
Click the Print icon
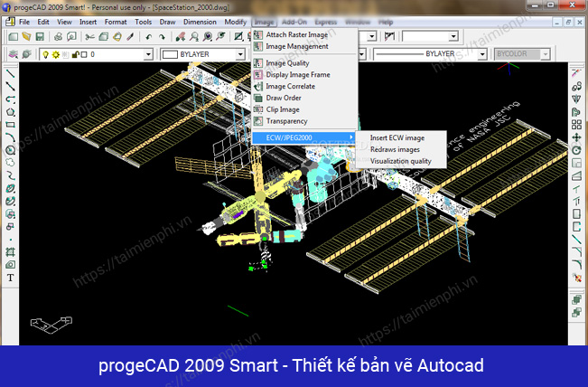click(58, 36)
